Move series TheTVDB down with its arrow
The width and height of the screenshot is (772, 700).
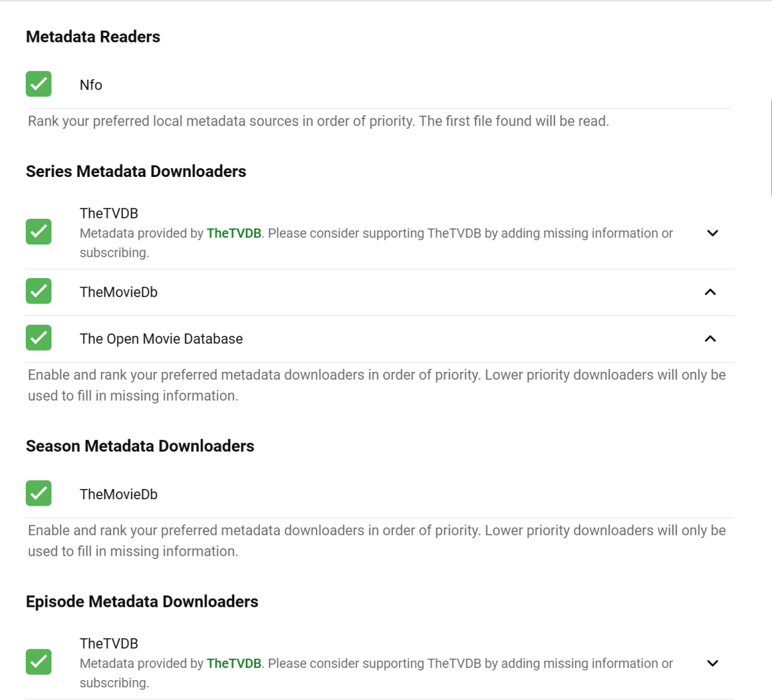point(712,233)
